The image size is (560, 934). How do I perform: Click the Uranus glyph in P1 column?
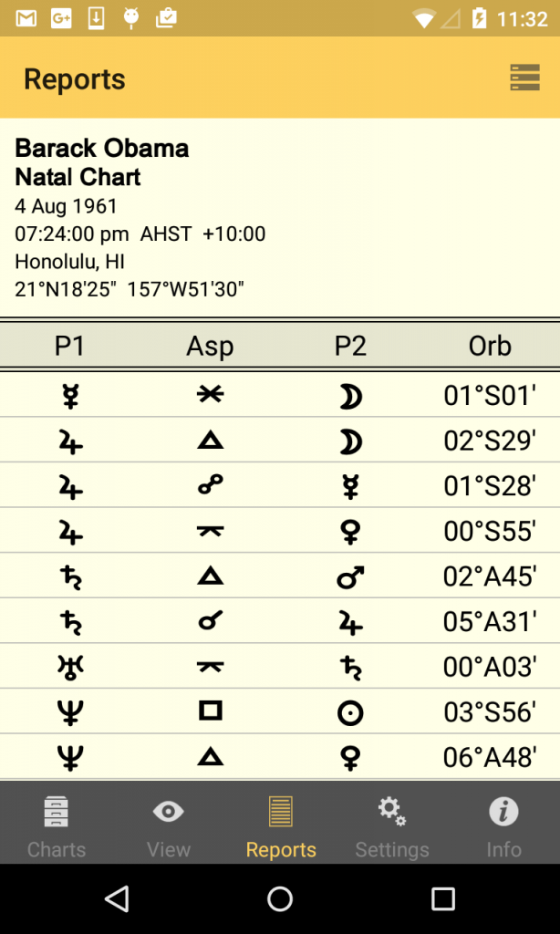click(70, 666)
